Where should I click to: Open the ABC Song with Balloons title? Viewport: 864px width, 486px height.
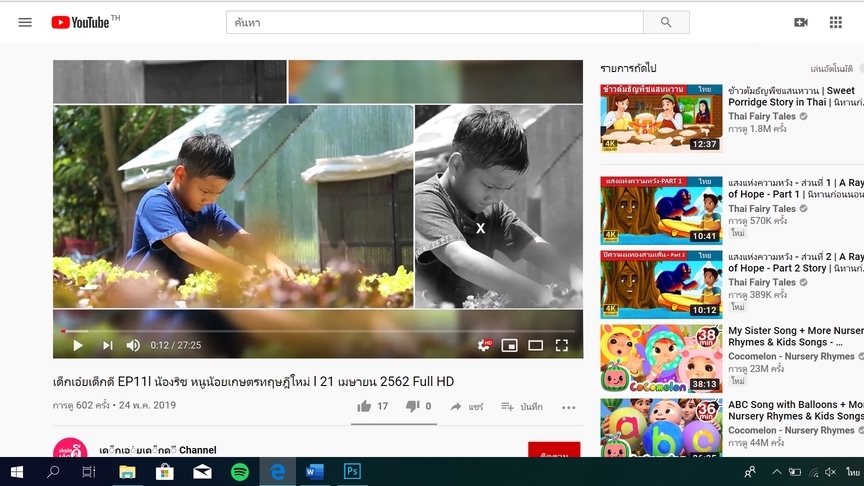[796, 410]
